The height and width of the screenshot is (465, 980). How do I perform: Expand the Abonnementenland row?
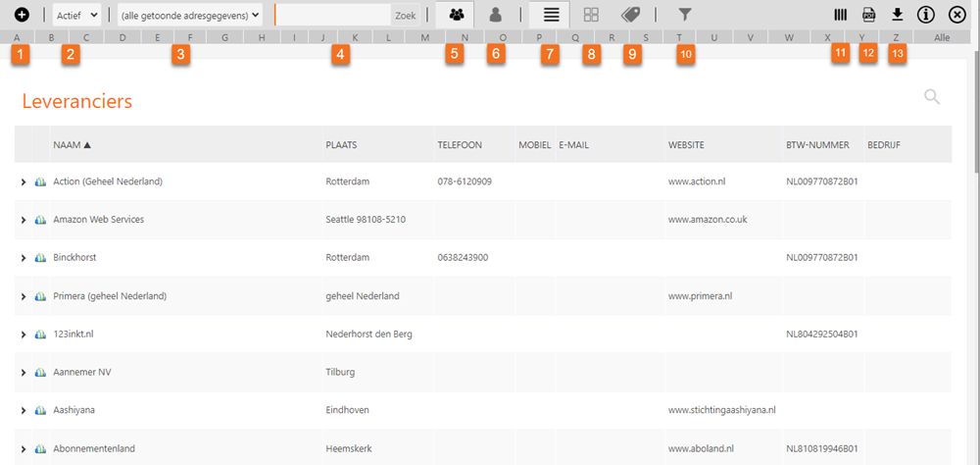click(x=24, y=448)
